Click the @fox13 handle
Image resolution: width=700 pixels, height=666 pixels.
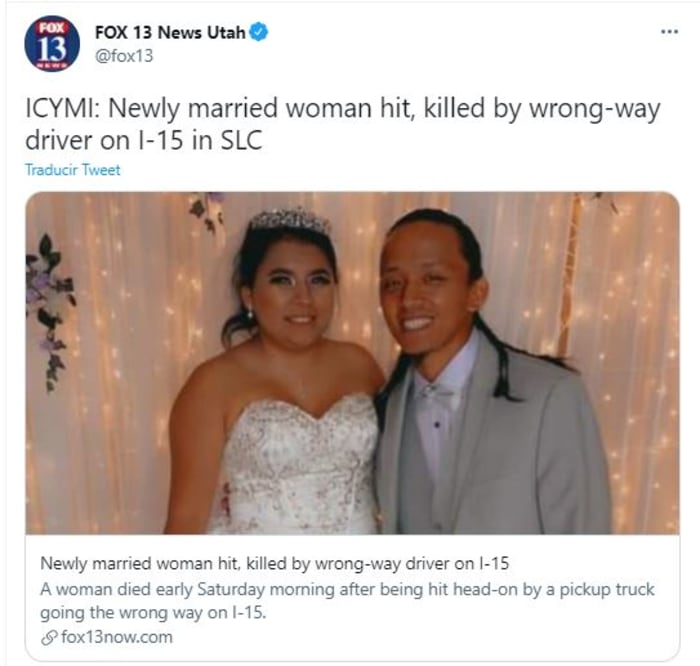pyautogui.click(x=124, y=56)
